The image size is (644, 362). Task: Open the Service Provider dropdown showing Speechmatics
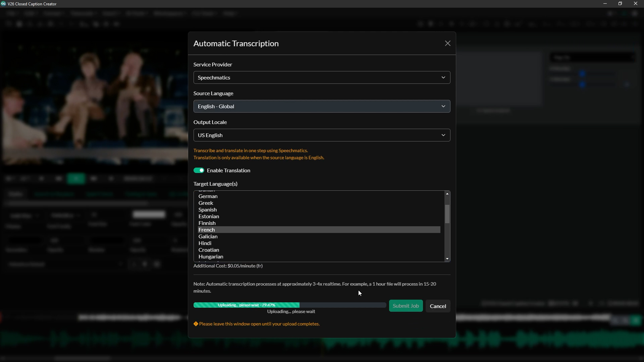tap(322, 77)
